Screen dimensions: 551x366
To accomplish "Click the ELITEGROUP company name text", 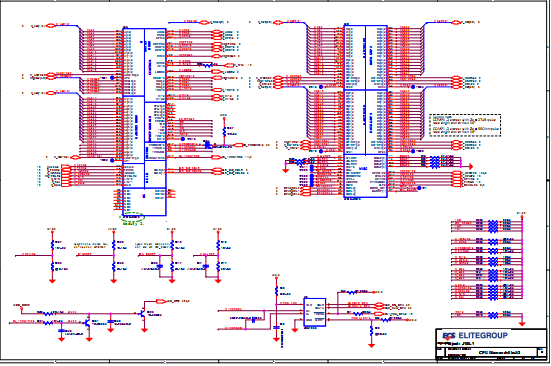I will [483, 335].
